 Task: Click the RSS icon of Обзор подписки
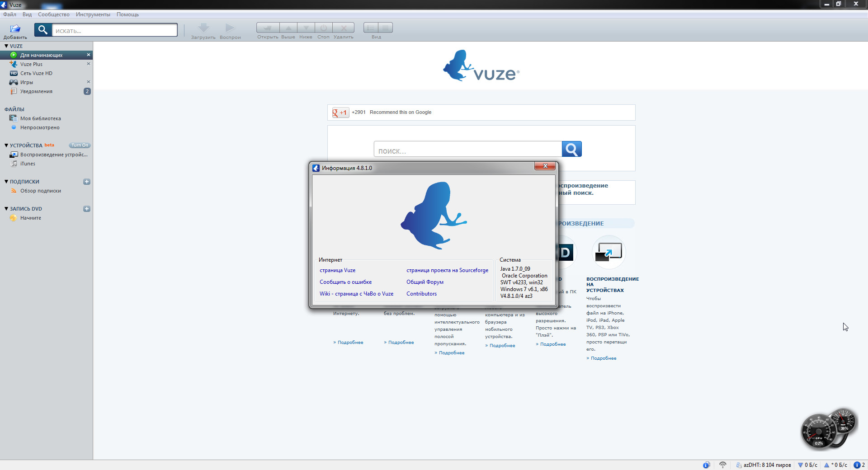pos(14,191)
